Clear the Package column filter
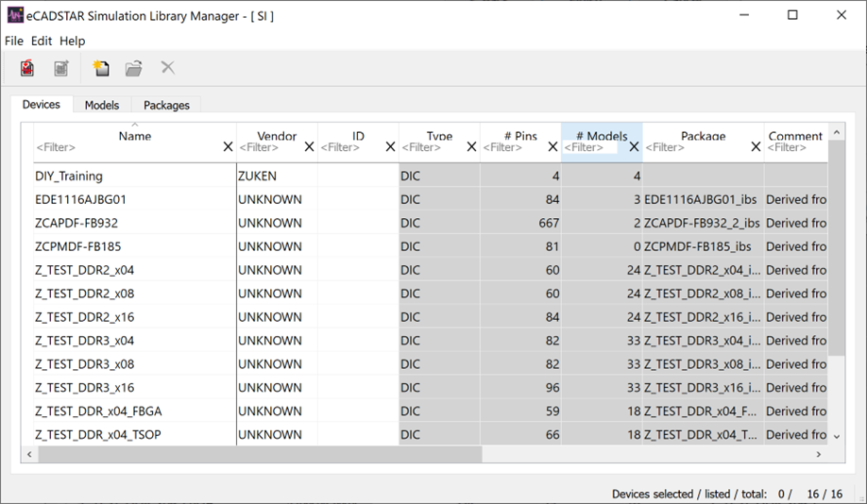The image size is (867, 504). tap(756, 146)
